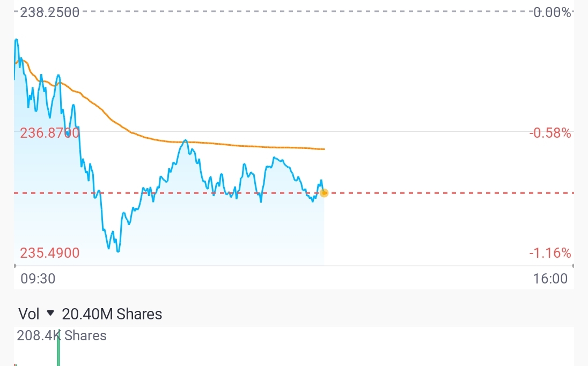Select the 20.40M Shares volume total
This screenshot has width=588, height=366.
pos(112,313)
